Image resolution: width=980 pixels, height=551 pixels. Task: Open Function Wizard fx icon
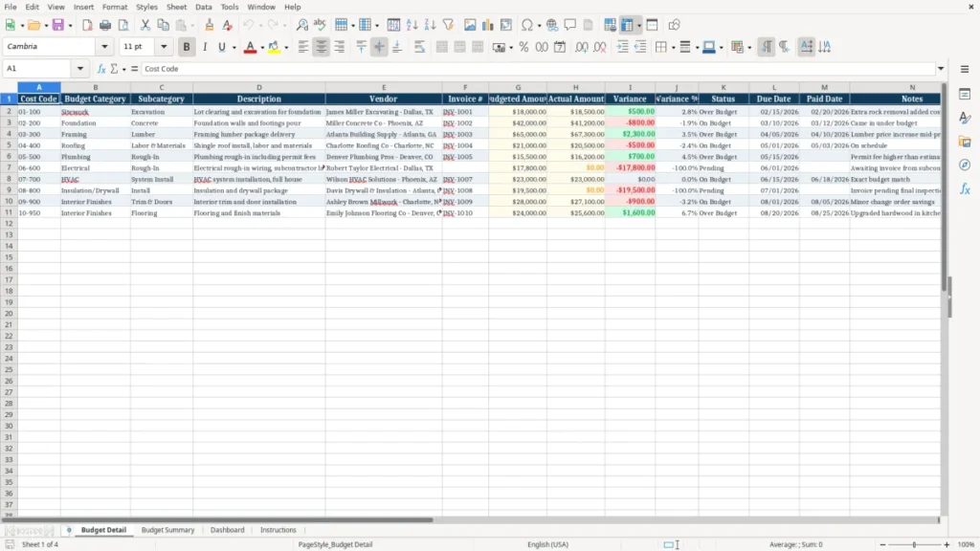click(101, 69)
